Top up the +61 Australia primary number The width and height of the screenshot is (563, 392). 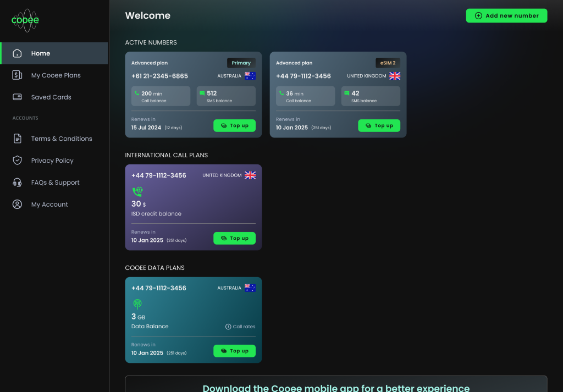(234, 126)
